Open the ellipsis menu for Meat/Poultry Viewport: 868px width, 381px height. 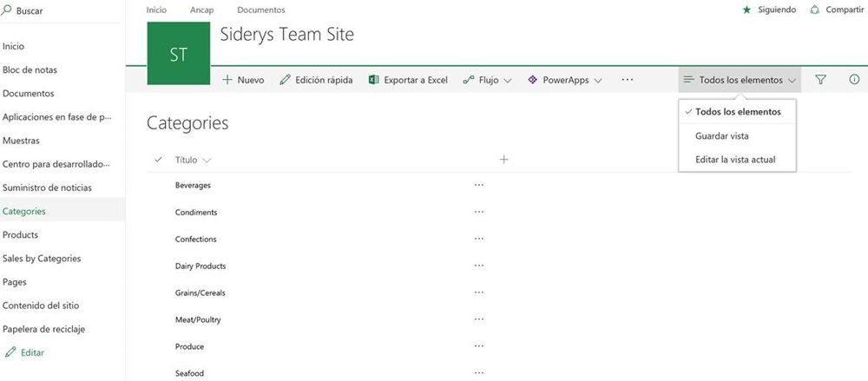click(x=479, y=319)
